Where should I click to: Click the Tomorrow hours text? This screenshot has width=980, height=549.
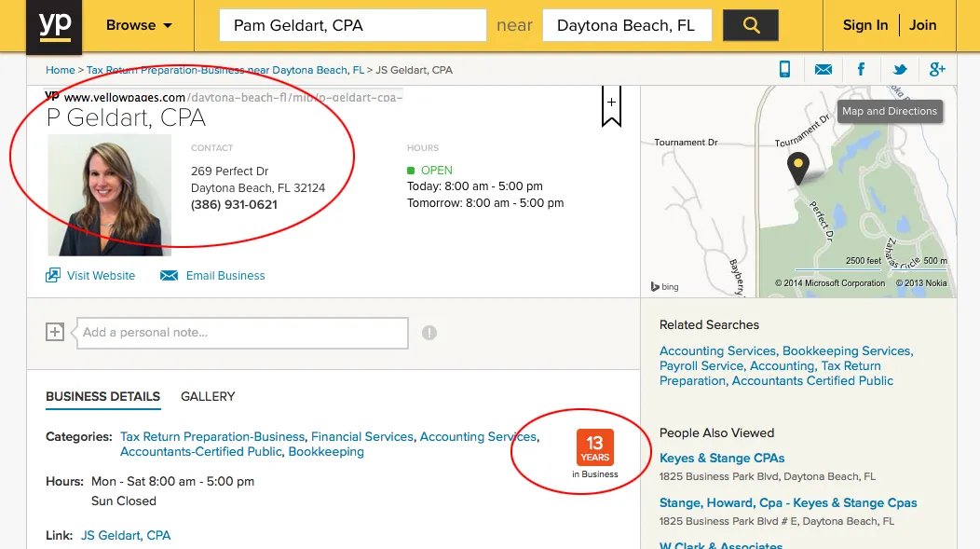[485, 203]
